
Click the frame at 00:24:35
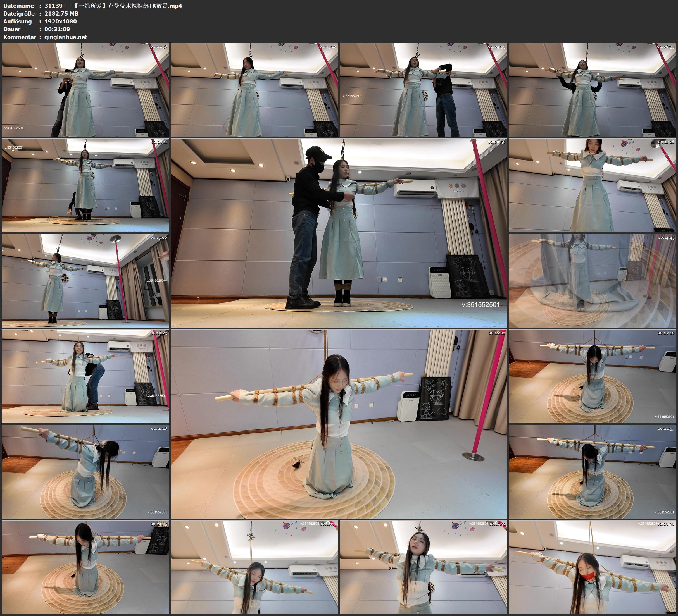pos(85,567)
